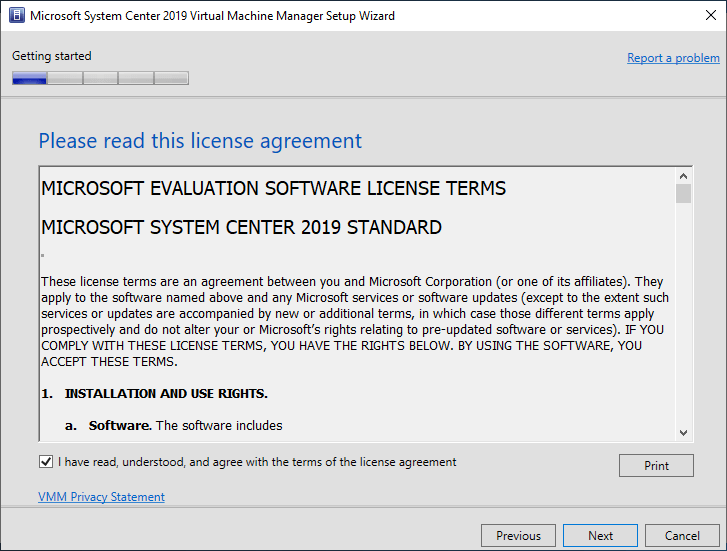Click the scroll up arrow of license text
The image size is (727, 551).
click(x=683, y=176)
